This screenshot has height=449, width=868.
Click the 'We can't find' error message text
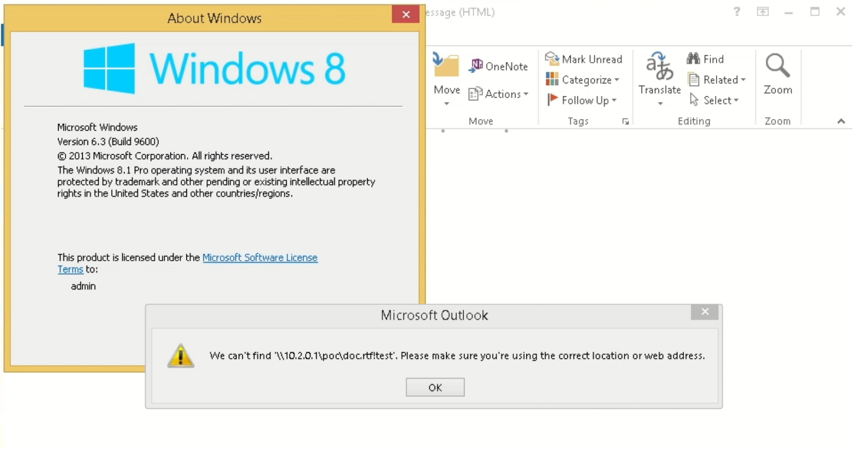click(x=457, y=356)
